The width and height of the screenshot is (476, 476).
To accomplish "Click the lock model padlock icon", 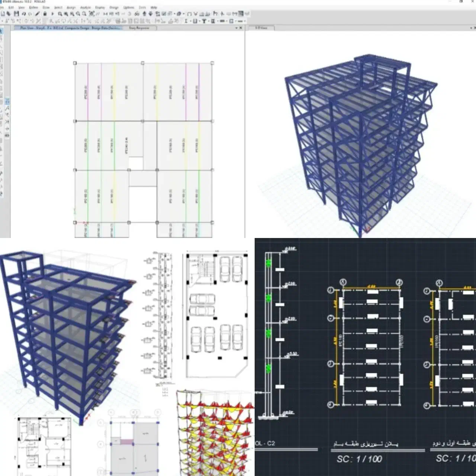I will (45, 14).
